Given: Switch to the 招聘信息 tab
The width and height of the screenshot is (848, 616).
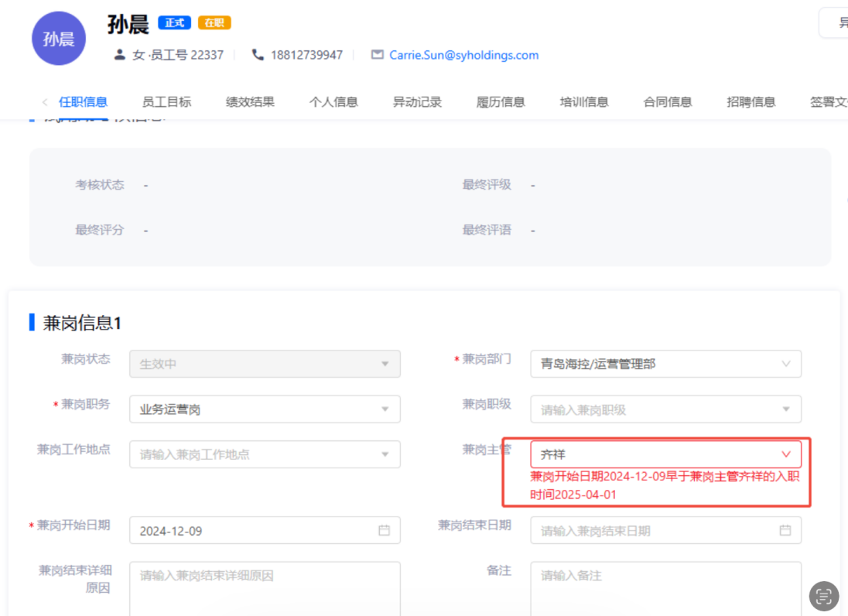Looking at the screenshot, I should click(751, 101).
